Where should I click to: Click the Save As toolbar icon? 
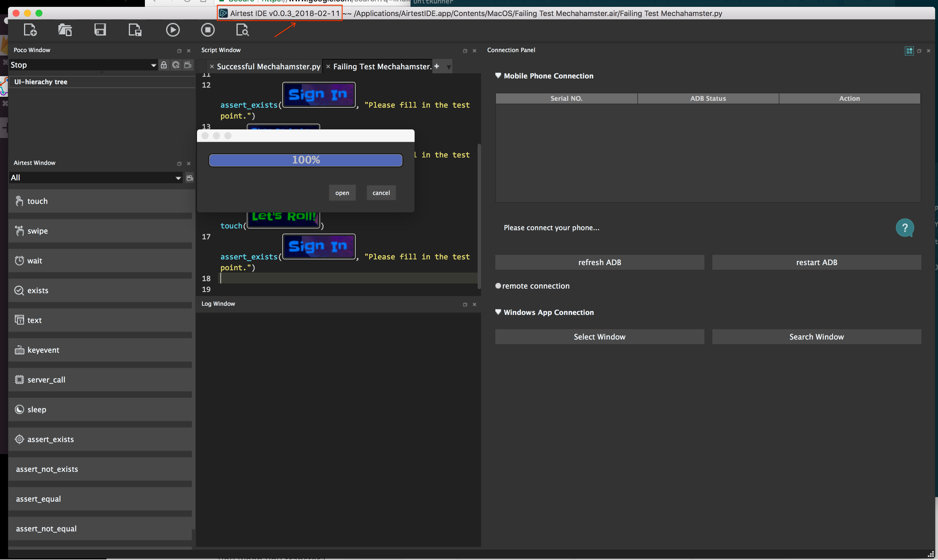pyautogui.click(x=135, y=30)
